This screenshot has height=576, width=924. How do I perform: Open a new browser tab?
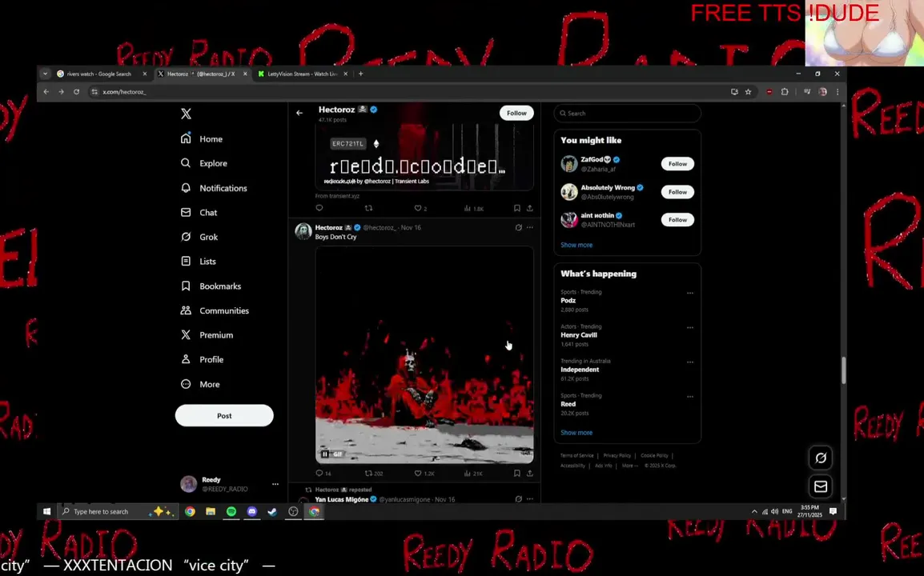pos(360,74)
